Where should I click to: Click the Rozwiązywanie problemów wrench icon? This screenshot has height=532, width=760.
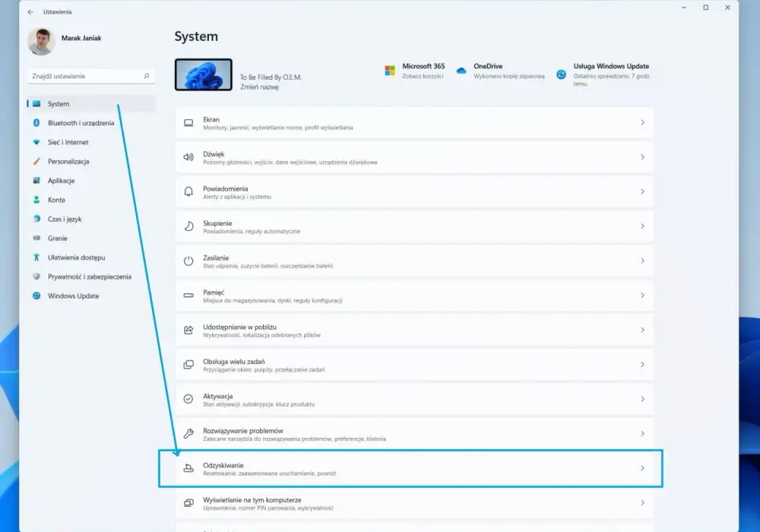tap(188, 434)
